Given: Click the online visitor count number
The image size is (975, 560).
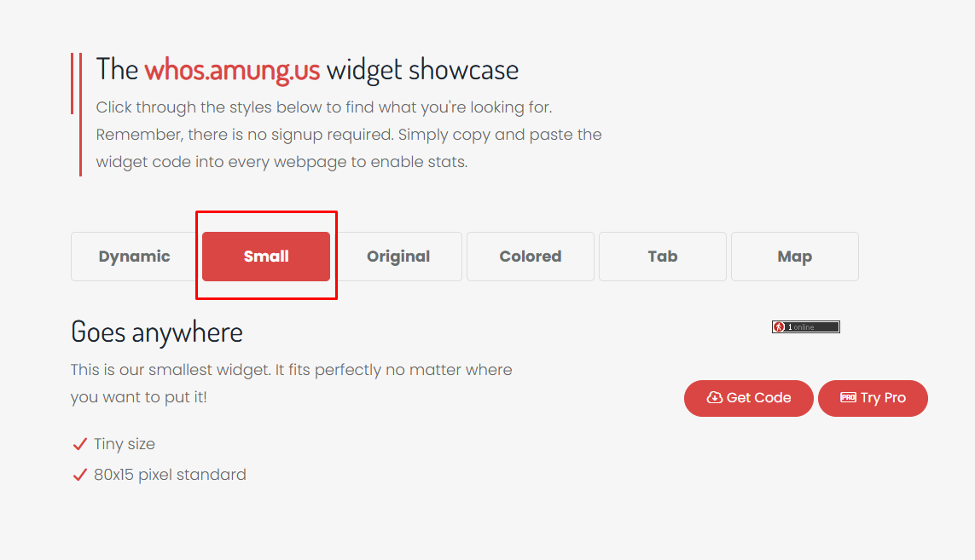Looking at the screenshot, I should [x=791, y=326].
